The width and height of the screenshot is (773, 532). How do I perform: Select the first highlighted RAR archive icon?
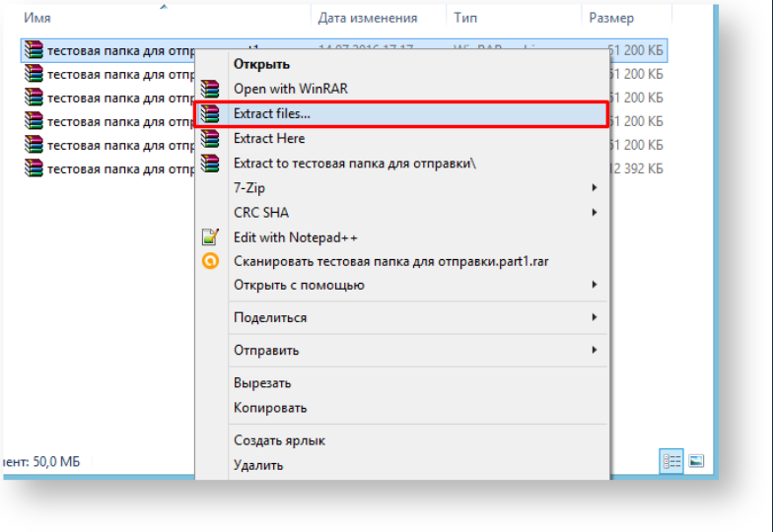pos(34,48)
